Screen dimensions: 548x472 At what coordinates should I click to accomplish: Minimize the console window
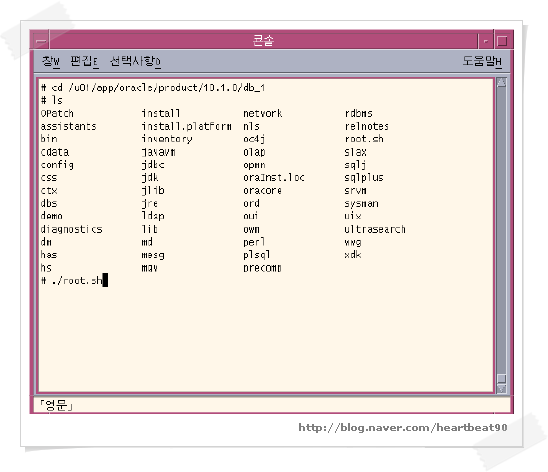pos(486,41)
